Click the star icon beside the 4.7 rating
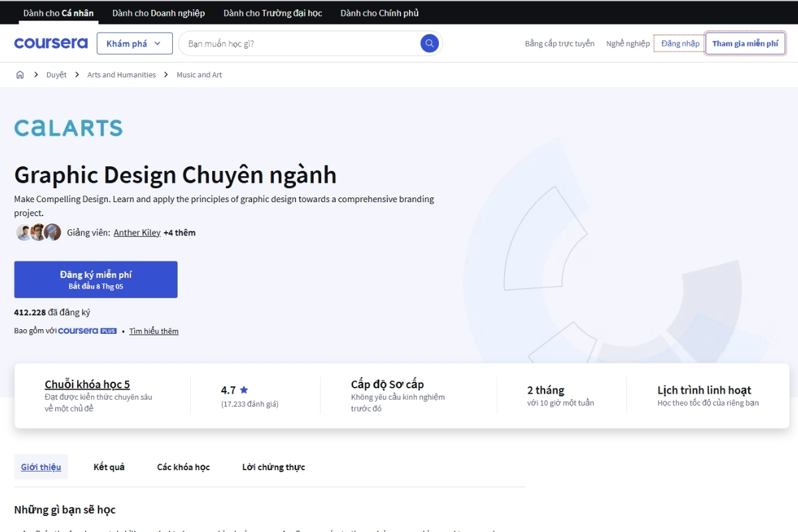Screen dimensions: 798x532 (x=245, y=390)
